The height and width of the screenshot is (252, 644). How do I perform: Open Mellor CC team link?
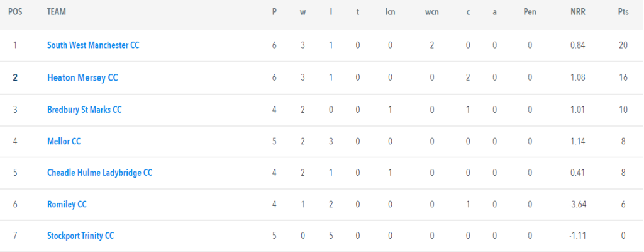point(64,141)
